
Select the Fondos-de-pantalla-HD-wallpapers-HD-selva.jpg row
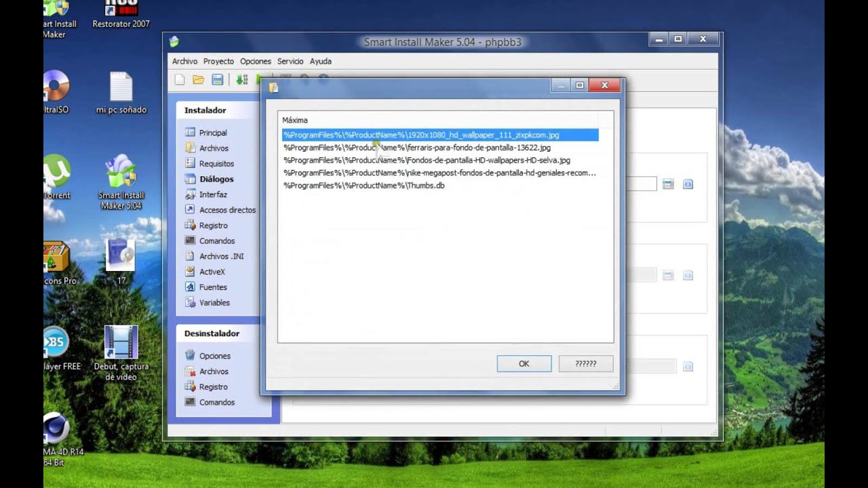point(440,160)
